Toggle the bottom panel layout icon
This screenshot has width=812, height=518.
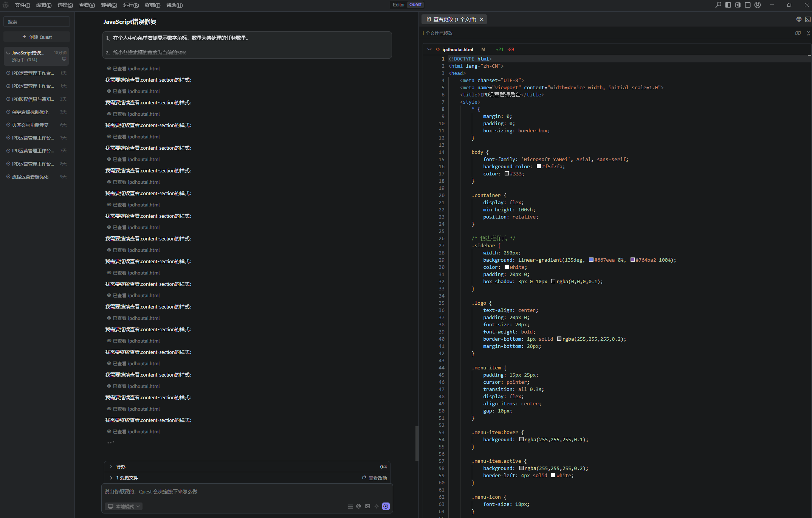pos(747,5)
